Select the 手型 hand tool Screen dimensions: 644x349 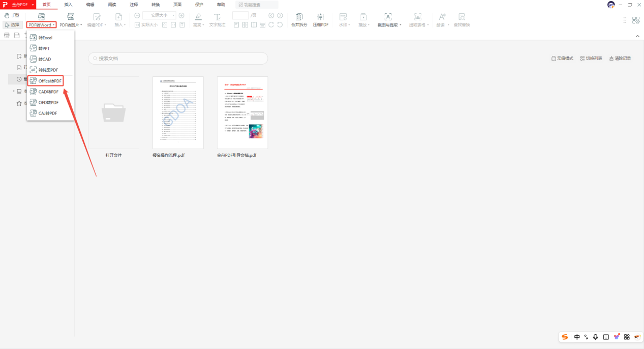tap(12, 16)
